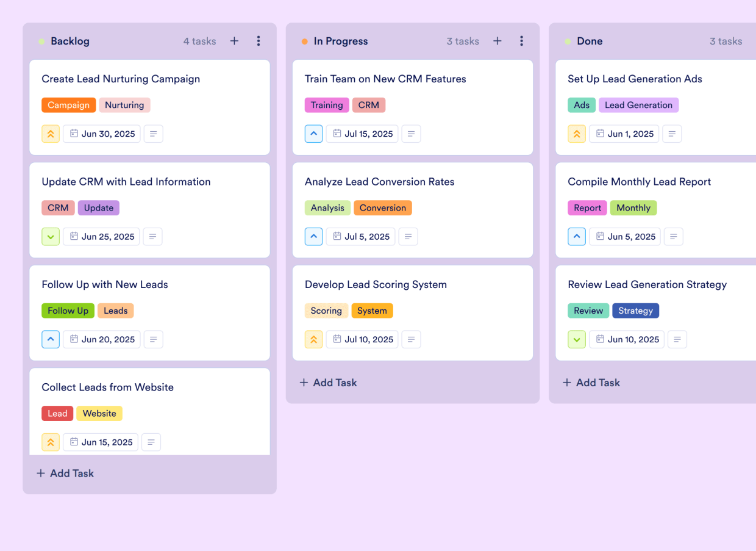
Task: Click the calendar icon on Set Up Lead Generation Ads
Action: [599, 134]
